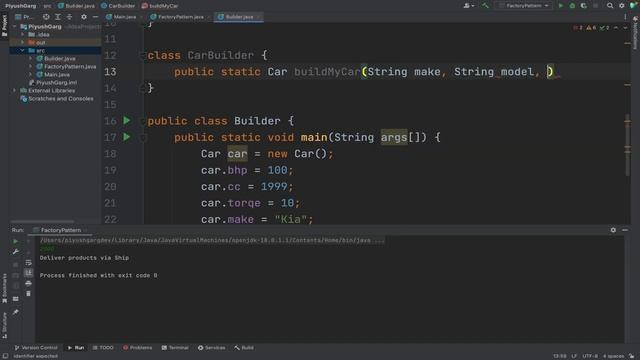This screenshot has height=360, width=640.
Task: Open Search Everywhere magnifier icon
Action: click(x=610, y=6)
